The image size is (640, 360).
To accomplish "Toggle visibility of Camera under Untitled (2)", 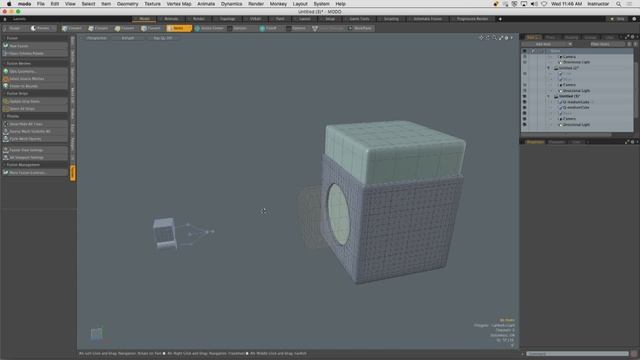I will pyautogui.click(x=524, y=85).
